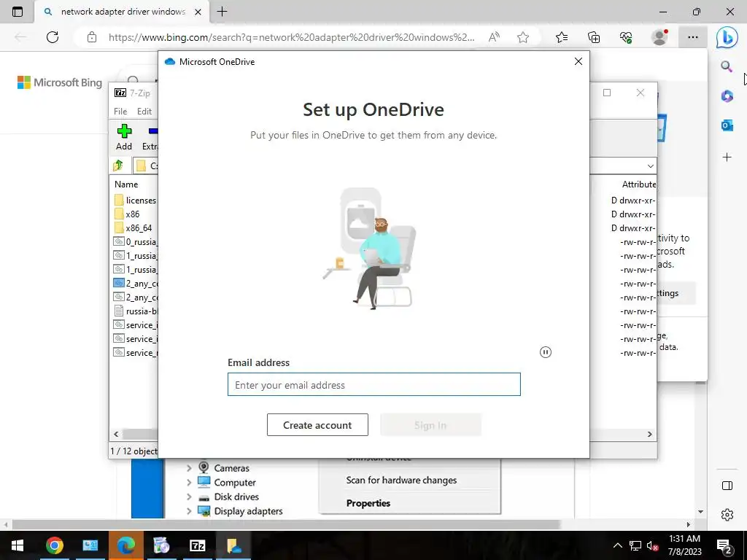747x560 pixels.
Task: Add a sidebar app with plus icon
Action: tap(727, 157)
